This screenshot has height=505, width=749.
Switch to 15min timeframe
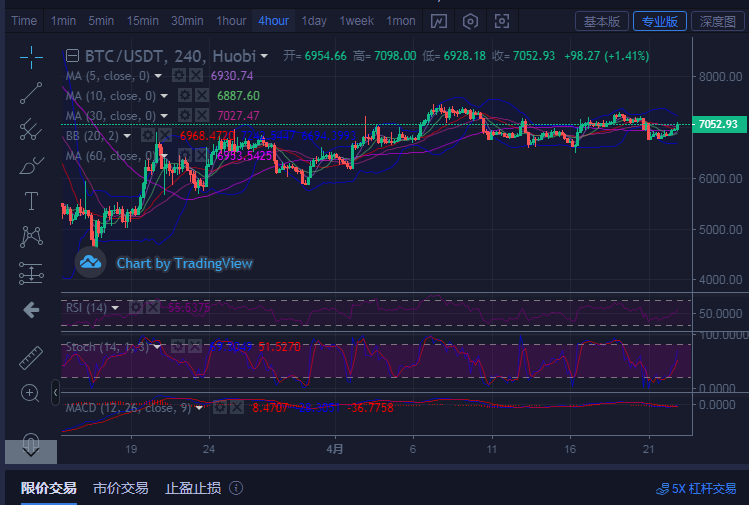click(142, 21)
